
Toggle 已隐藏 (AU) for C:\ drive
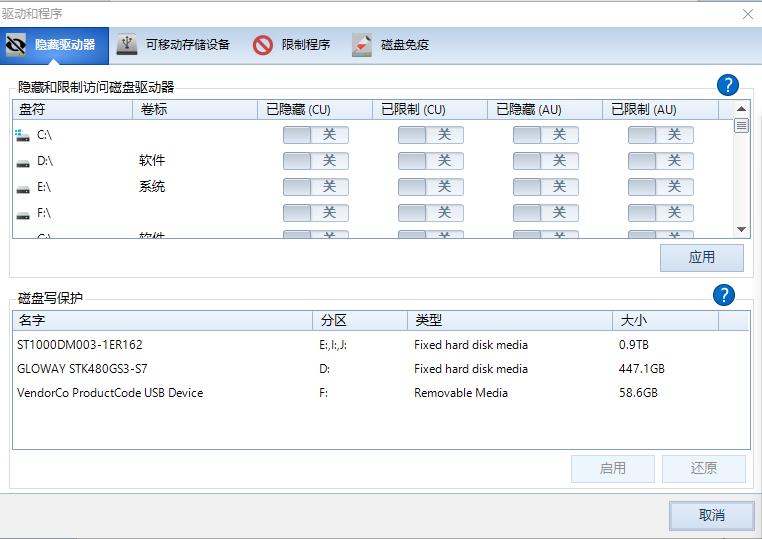coord(546,135)
